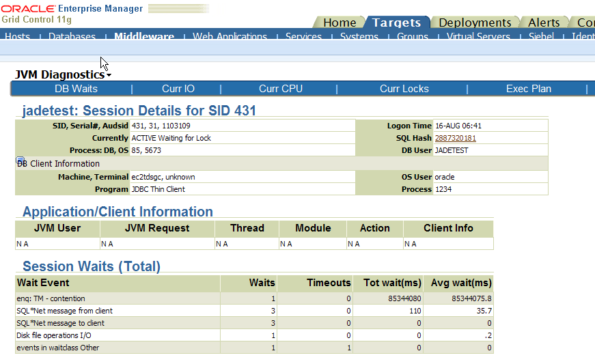595x364 pixels.
Task: Open JVM Diagnostics dropdown arrow
Action: coord(109,75)
